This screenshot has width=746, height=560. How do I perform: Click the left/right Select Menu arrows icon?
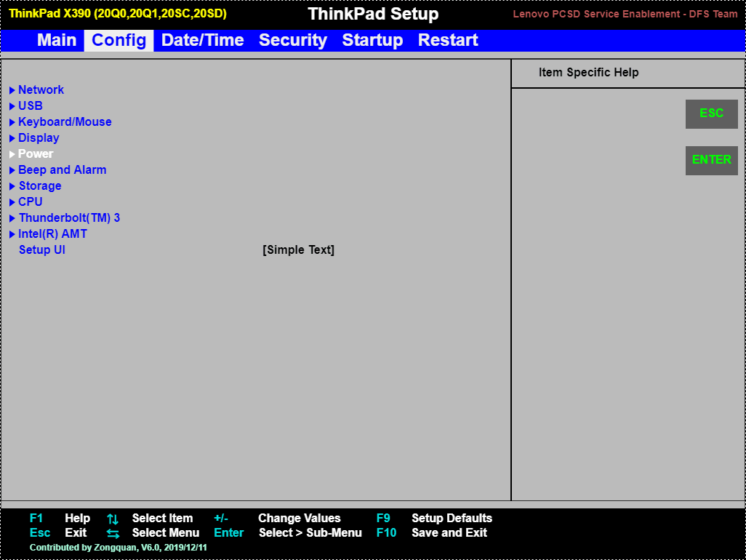(113, 533)
